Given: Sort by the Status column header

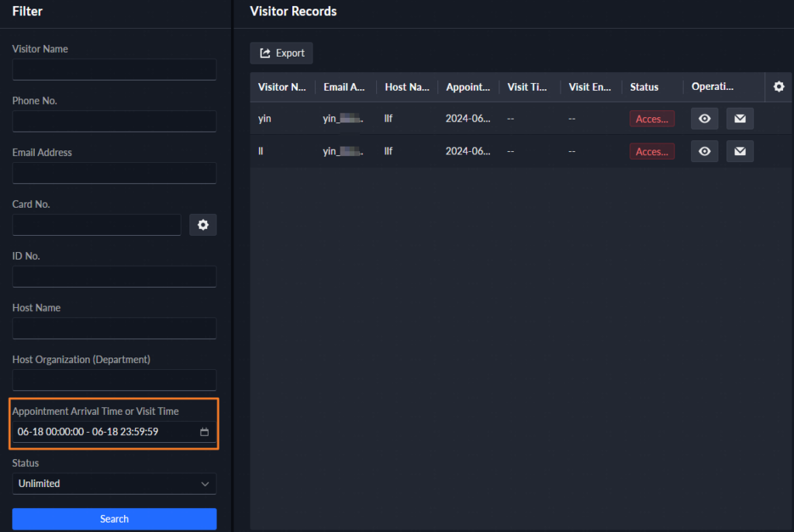Looking at the screenshot, I should coord(644,87).
